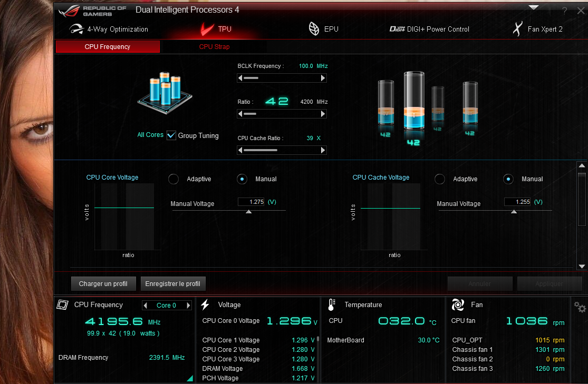Open the help question mark
The width and height of the screenshot is (588, 384).
(564, 11)
